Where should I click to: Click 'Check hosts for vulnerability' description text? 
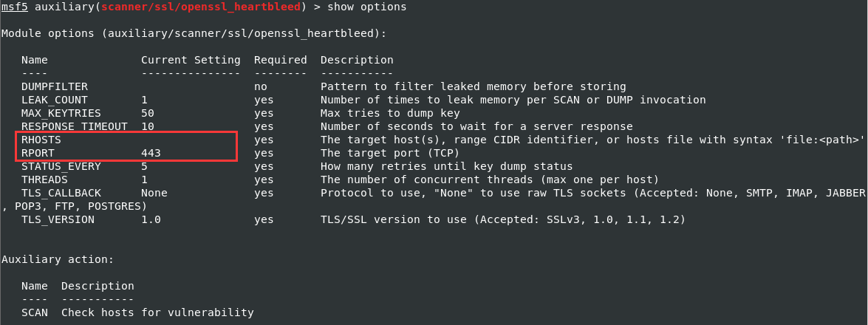pyautogui.click(x=157, y=312)
